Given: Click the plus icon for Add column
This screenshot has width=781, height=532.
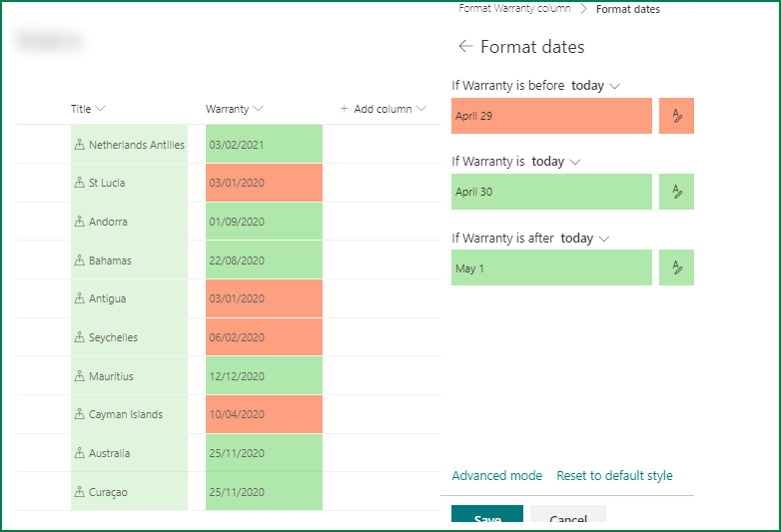Looking at the screenshot, I should tap(345, 109).
